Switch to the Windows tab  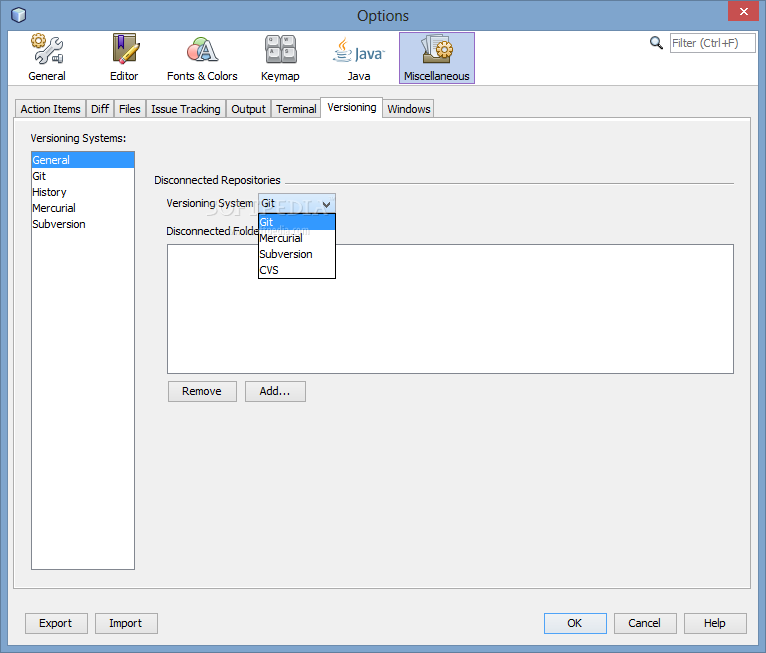(x=408, y=109)
